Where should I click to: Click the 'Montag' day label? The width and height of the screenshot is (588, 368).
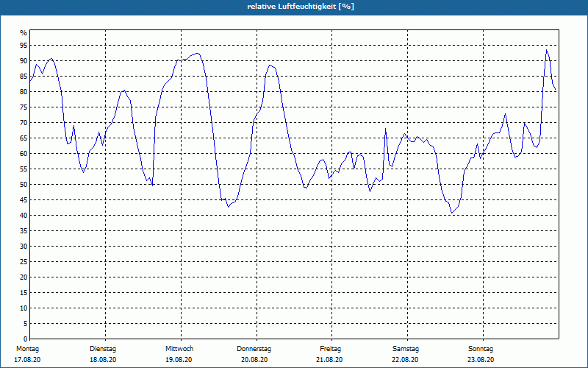pos(27,349)
